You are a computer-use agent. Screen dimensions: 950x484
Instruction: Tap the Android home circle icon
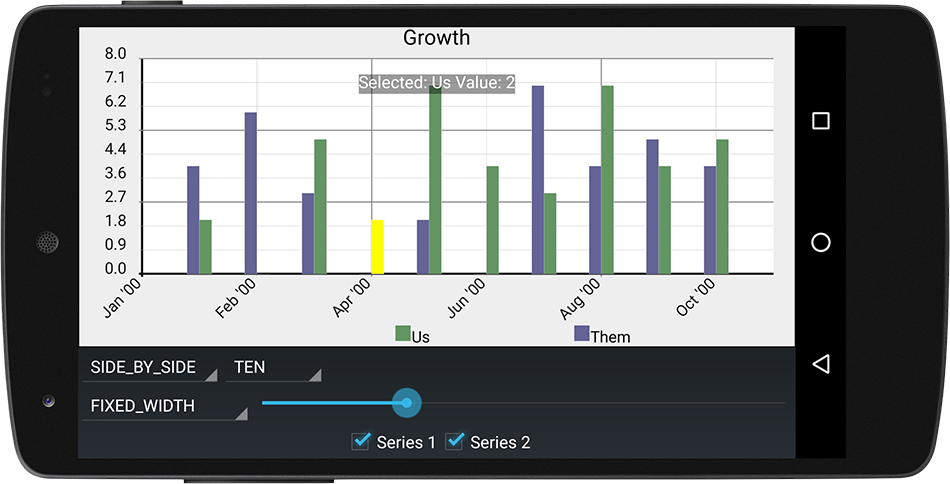820,243
